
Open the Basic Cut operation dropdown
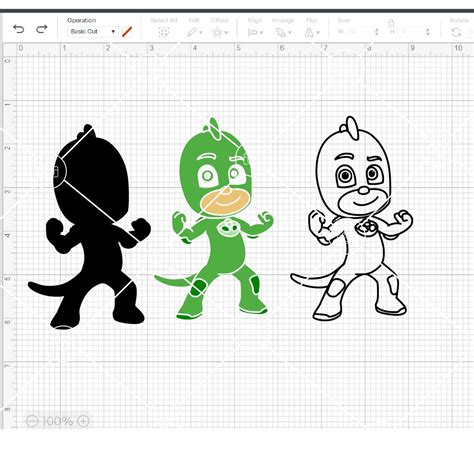point(92,32)
